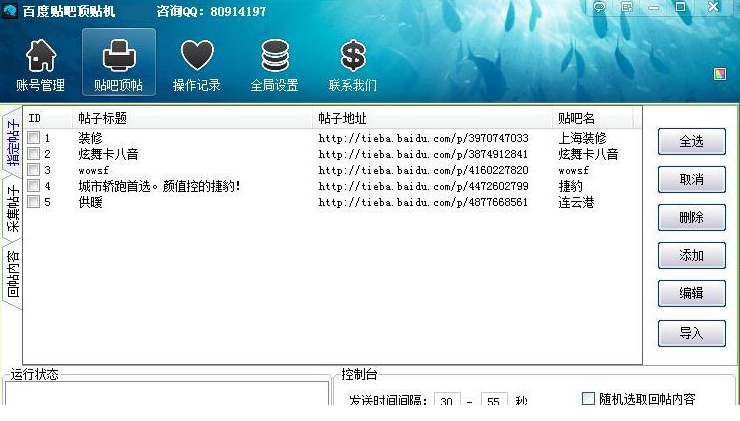Open 操作记录 heart icon
740x421 pixels.
click(197, 56)
